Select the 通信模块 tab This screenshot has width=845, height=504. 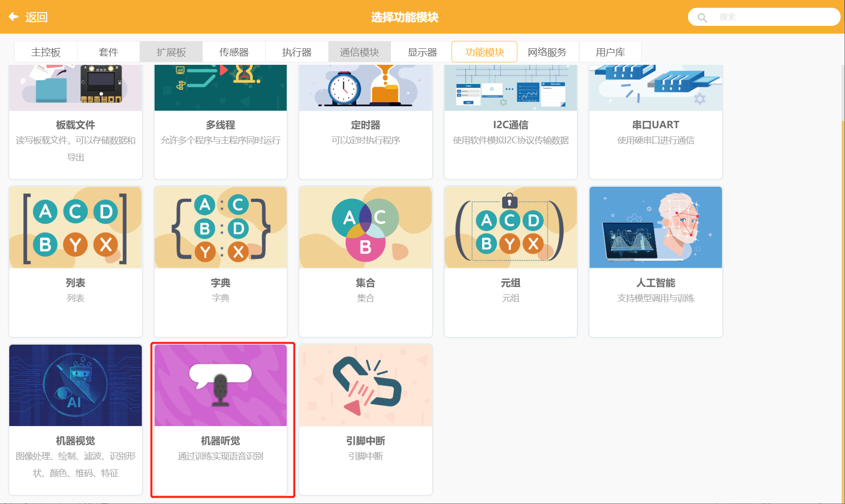tap(359, 52)
